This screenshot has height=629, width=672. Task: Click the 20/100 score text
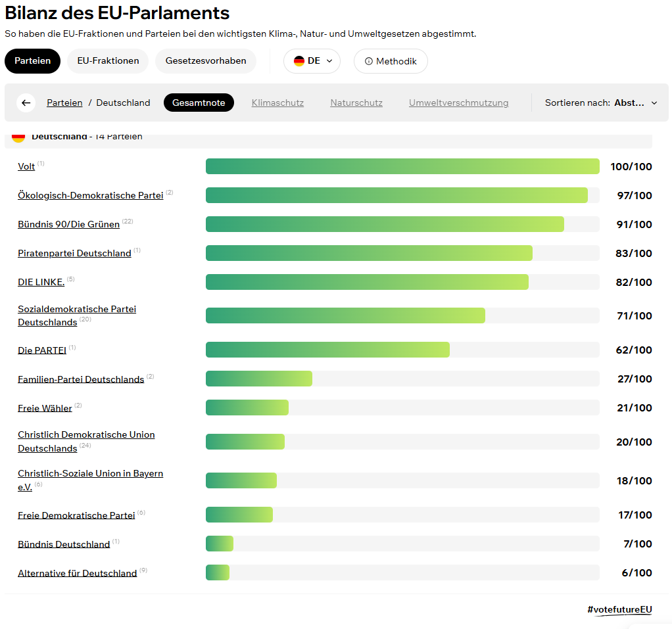tap(634, 442)
